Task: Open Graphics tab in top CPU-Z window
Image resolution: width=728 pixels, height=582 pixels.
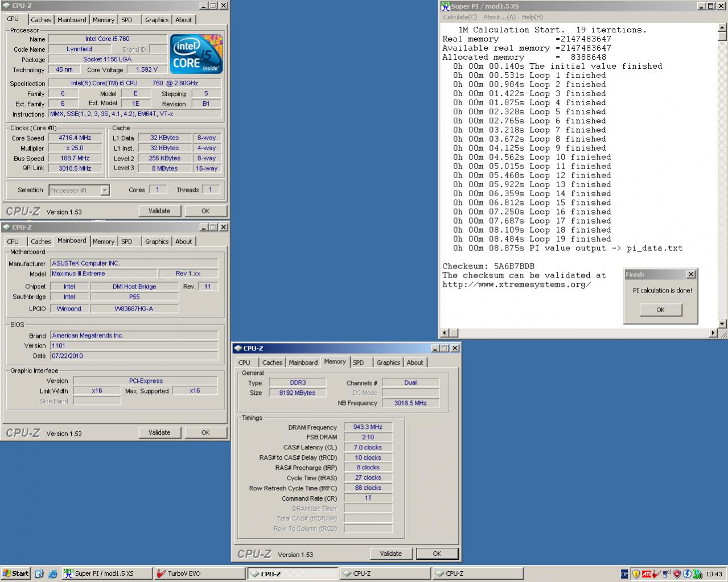Action: coord(157,19)
